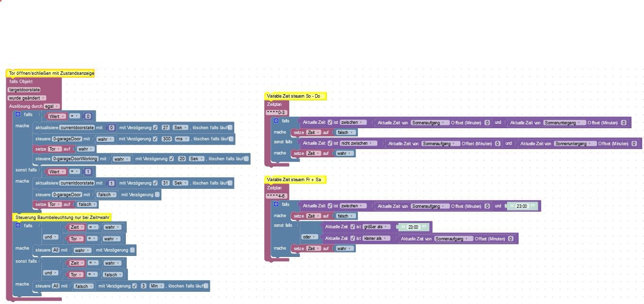
Task: Open the 'wurde geändert' dropdown
Action: (x=27, y=98)
